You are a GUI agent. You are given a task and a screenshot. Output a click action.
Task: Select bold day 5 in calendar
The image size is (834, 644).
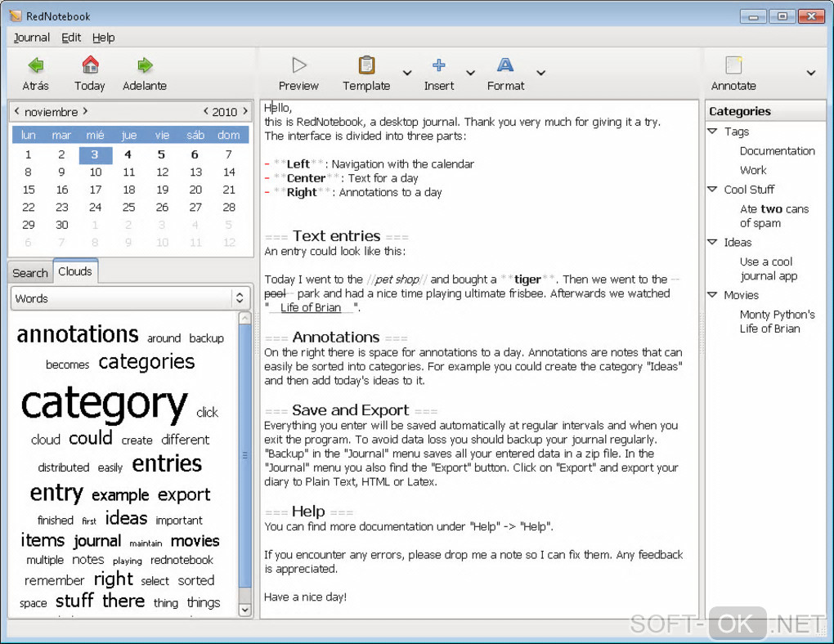tap(162, 154)
